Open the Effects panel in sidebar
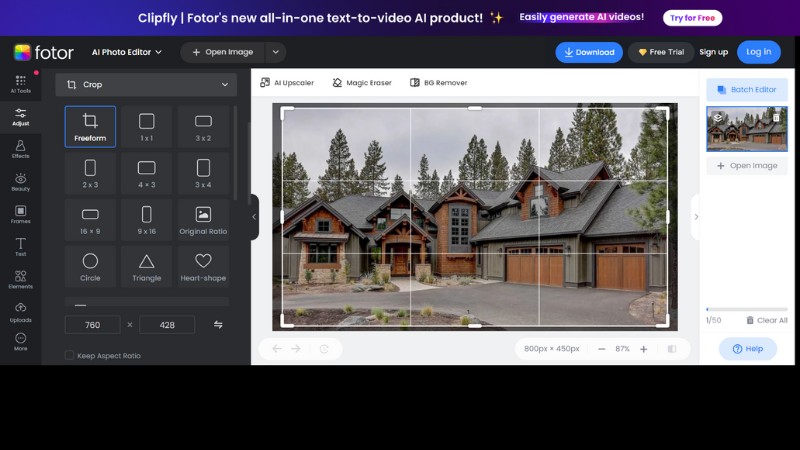The height and width of the screenshot is (450, 800). (20, 149)
